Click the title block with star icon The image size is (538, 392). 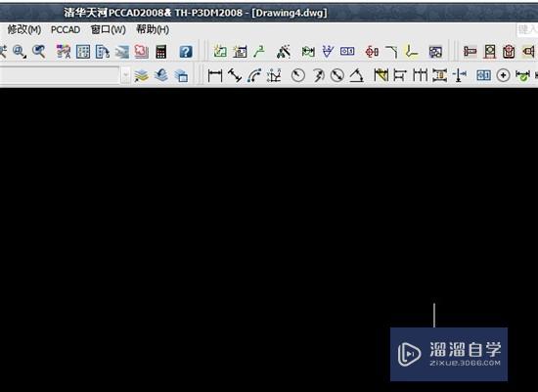point(240,52)
